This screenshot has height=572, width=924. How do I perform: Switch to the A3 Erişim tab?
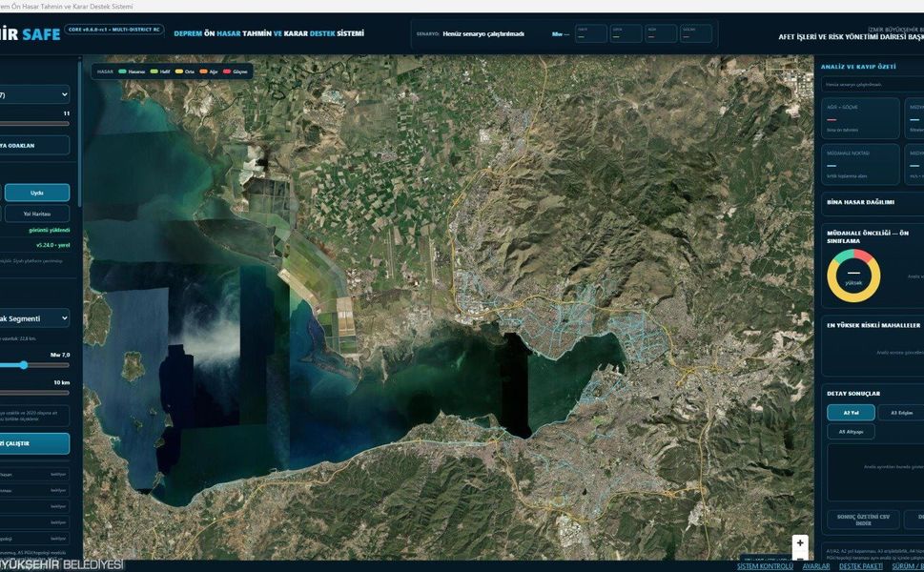click(901, 413)
